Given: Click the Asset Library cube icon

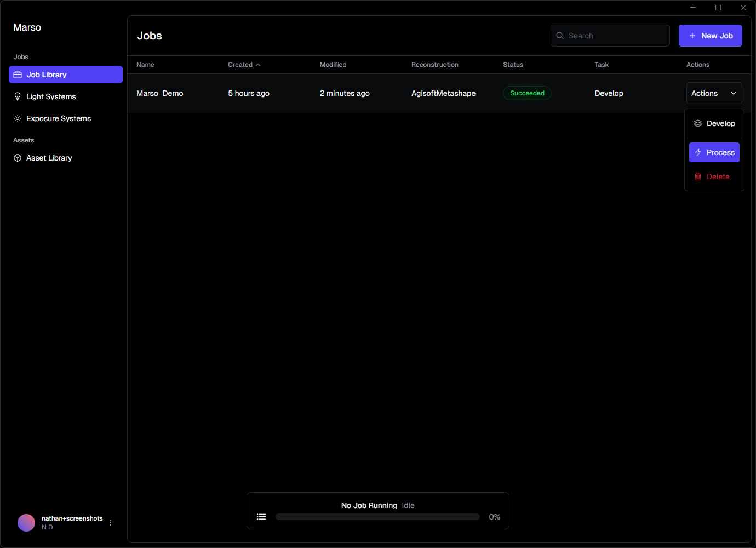Looking at the screenshot, I should click(x=18, y=158).
